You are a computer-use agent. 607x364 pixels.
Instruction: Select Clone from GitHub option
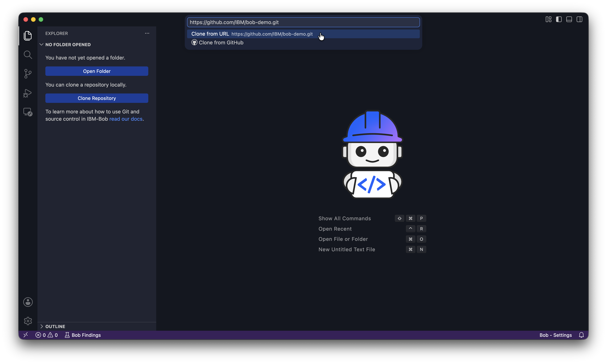click(303, 42)
